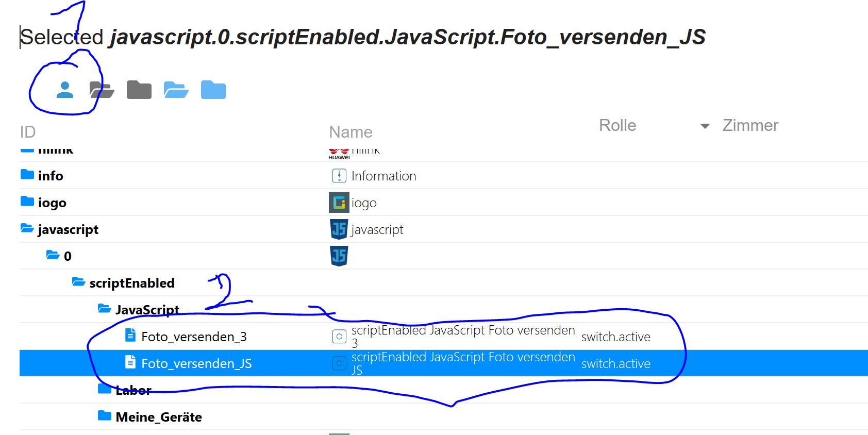The width and height of the screenshot is (868, 435).
Task: Select the Foto_versenden_JS row
Action: (196, 364)
